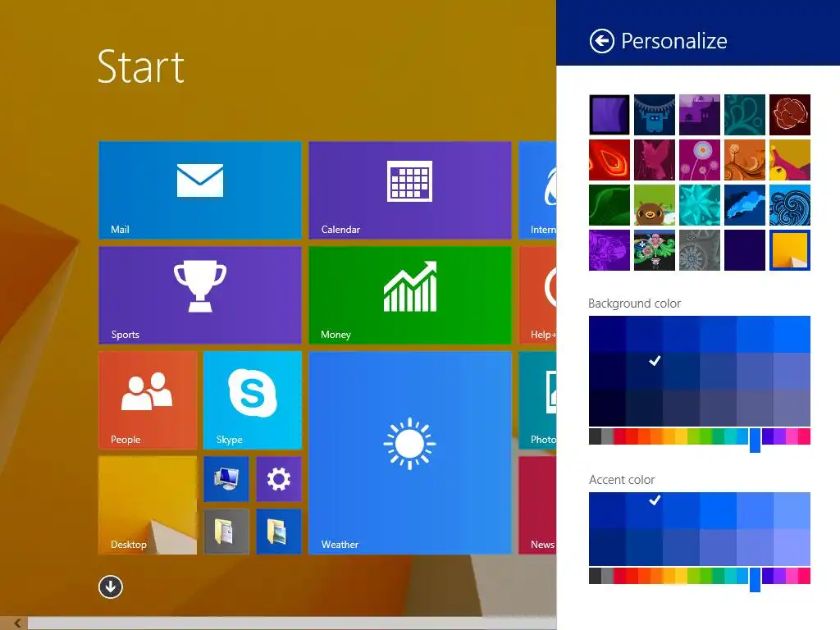Select the teal star pattern thumbnail

pos(700,205)
